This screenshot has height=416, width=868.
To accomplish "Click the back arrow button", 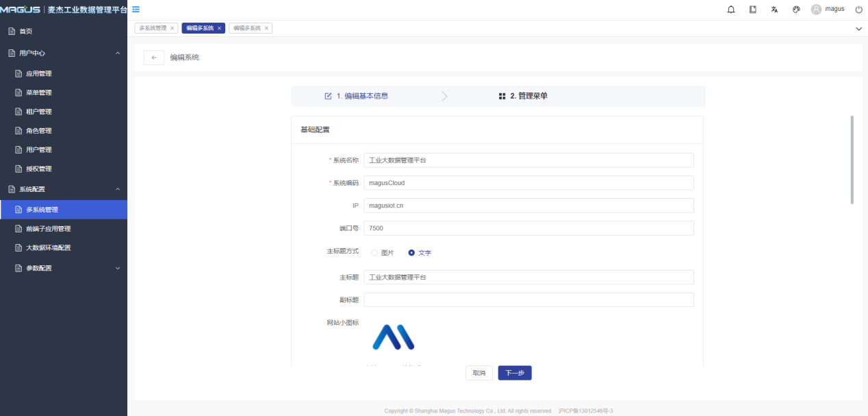I will coord(154,58).
